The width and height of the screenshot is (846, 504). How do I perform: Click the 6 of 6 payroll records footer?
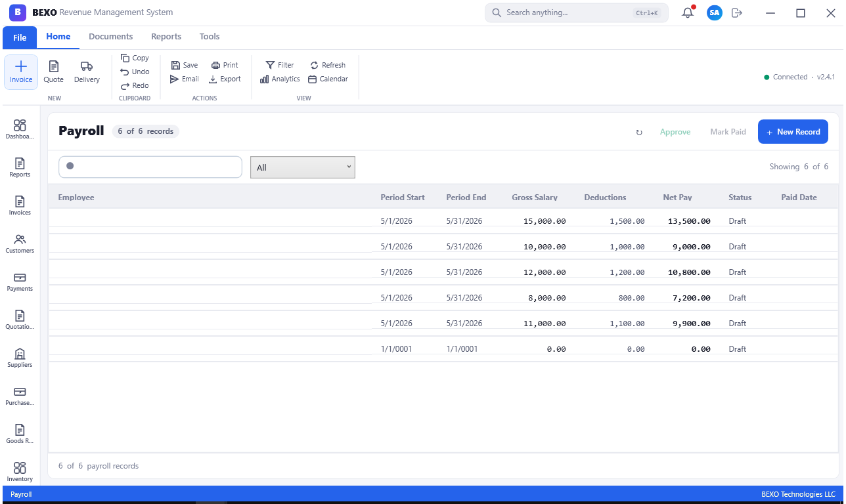click(x=99, y=466)
